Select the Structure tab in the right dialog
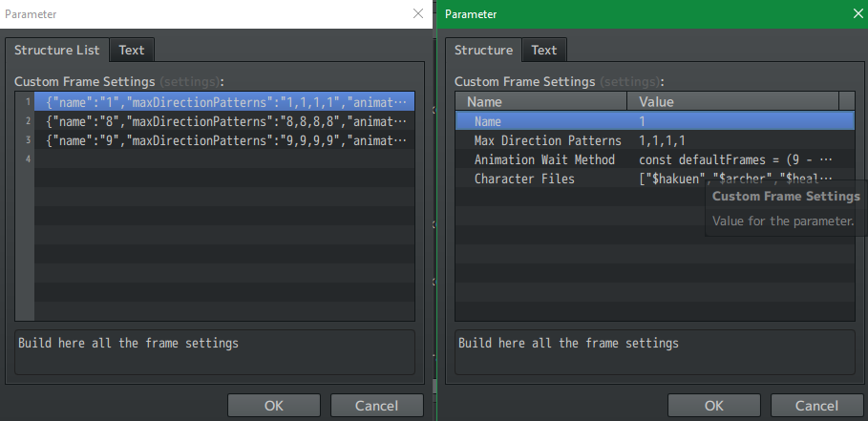 (483, 50)
